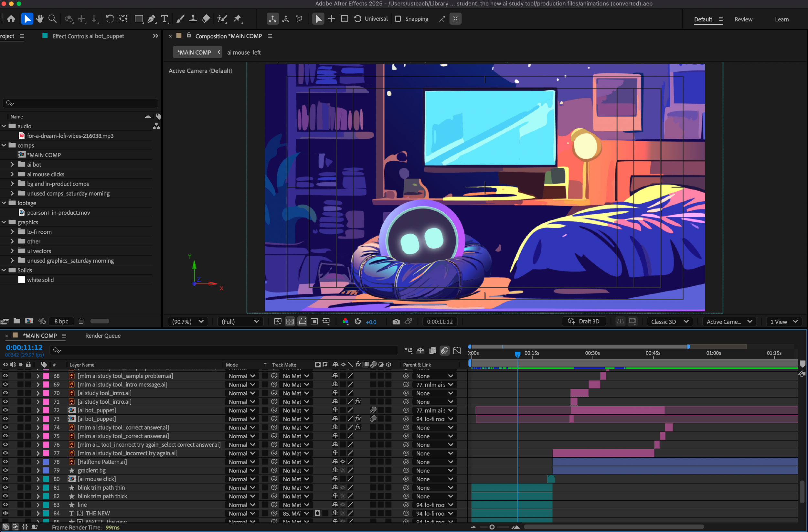Click the Project panel search field
This screenshot has height=532, width=808.
click(80, 103)
